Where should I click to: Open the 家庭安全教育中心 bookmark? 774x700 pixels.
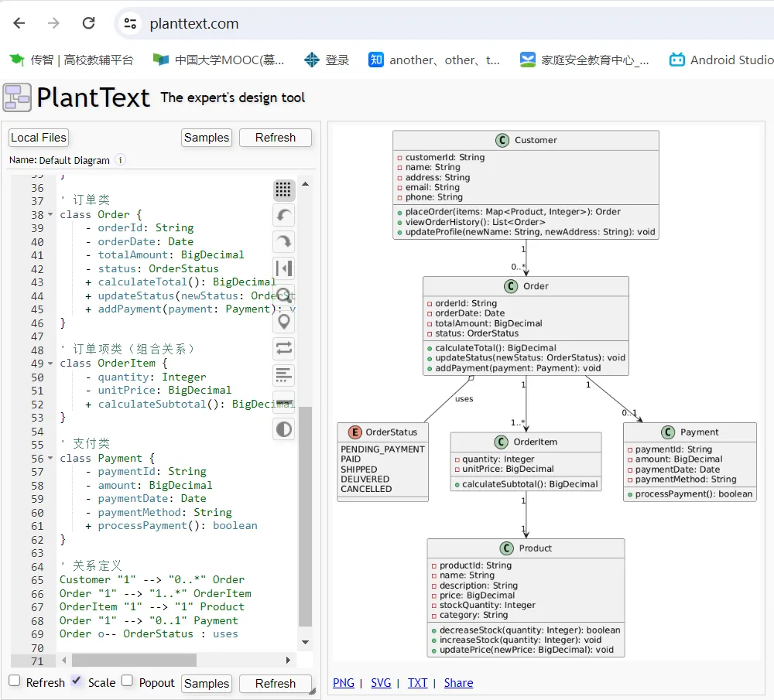tap(584, 60)
